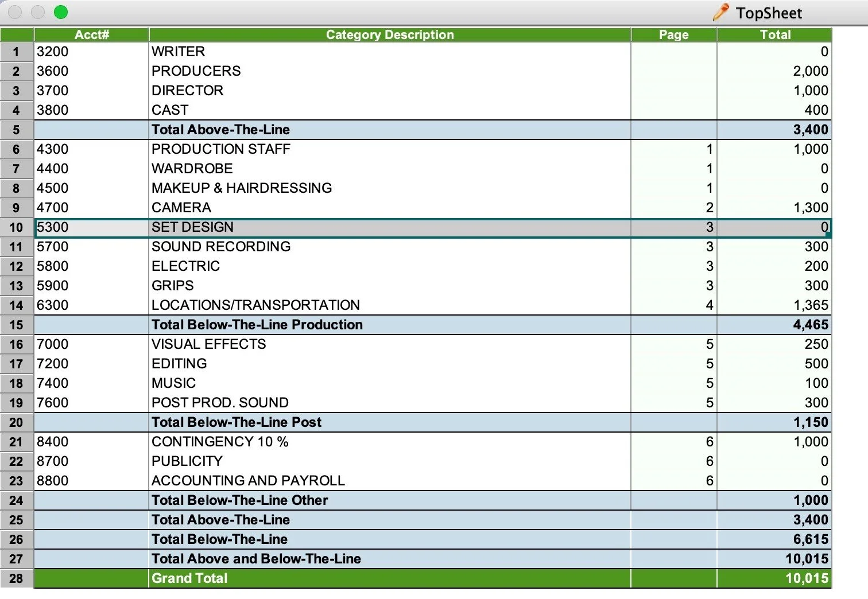Click the CAST category cell

pos(390,110)
